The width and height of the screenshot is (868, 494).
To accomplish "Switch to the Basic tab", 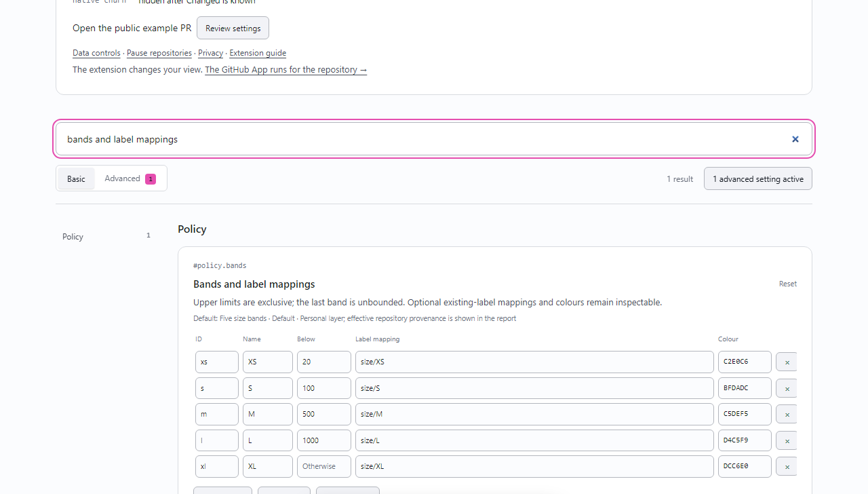I will click(76, 178).
